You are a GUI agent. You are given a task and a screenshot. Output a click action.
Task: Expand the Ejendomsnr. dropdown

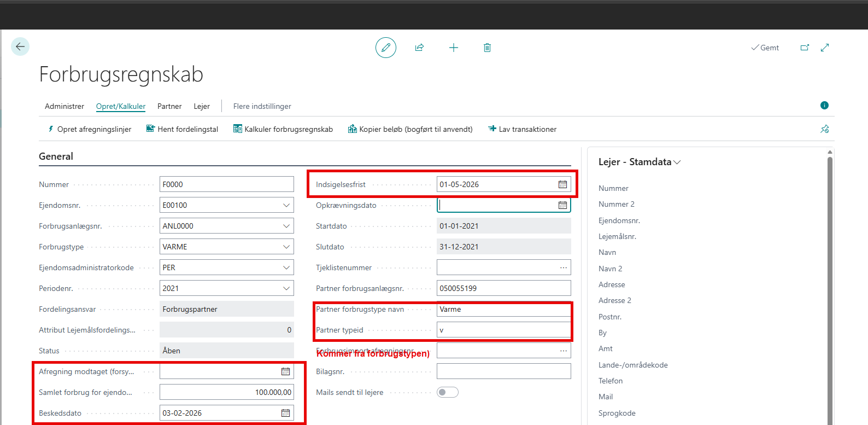coord(286,205)
